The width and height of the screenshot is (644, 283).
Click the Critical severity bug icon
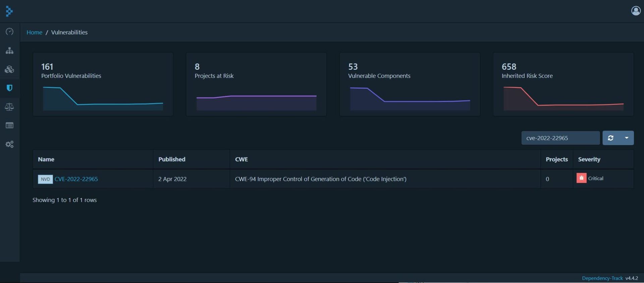point(581,178)
